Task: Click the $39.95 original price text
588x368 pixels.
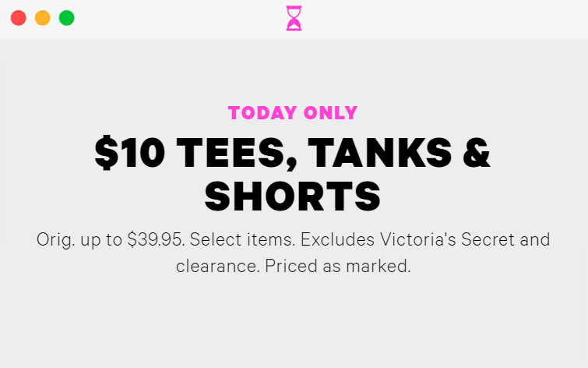Action: point(156,239)
